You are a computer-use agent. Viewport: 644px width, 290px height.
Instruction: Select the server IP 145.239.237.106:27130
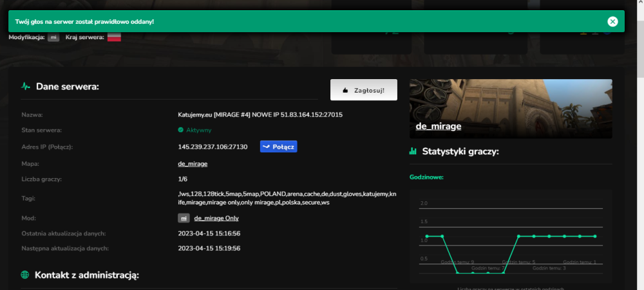213,147
